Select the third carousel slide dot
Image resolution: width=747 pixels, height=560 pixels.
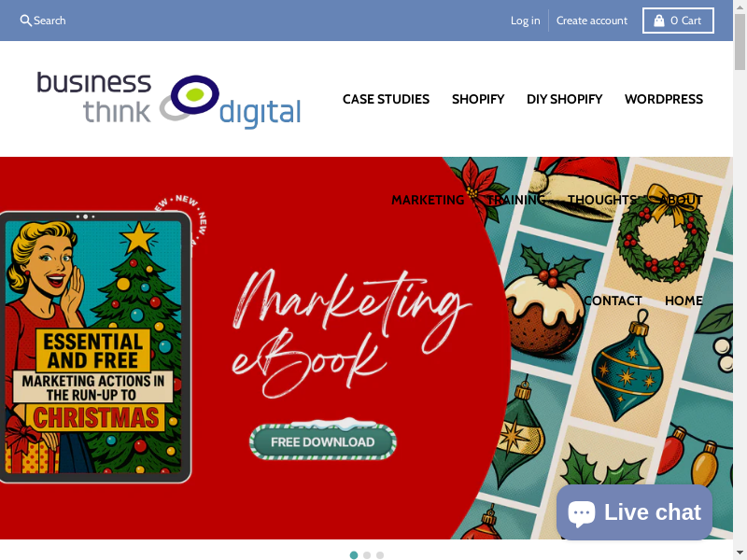380,555
